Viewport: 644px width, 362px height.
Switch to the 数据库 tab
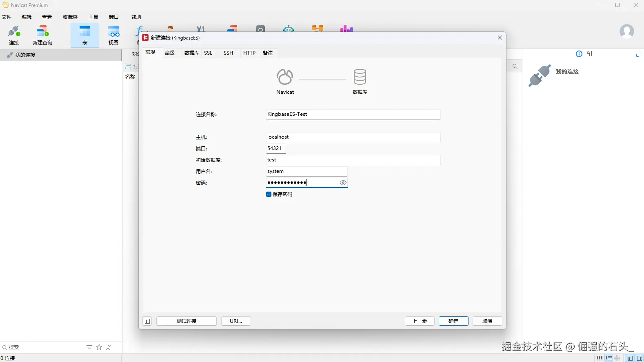[191, 53]
